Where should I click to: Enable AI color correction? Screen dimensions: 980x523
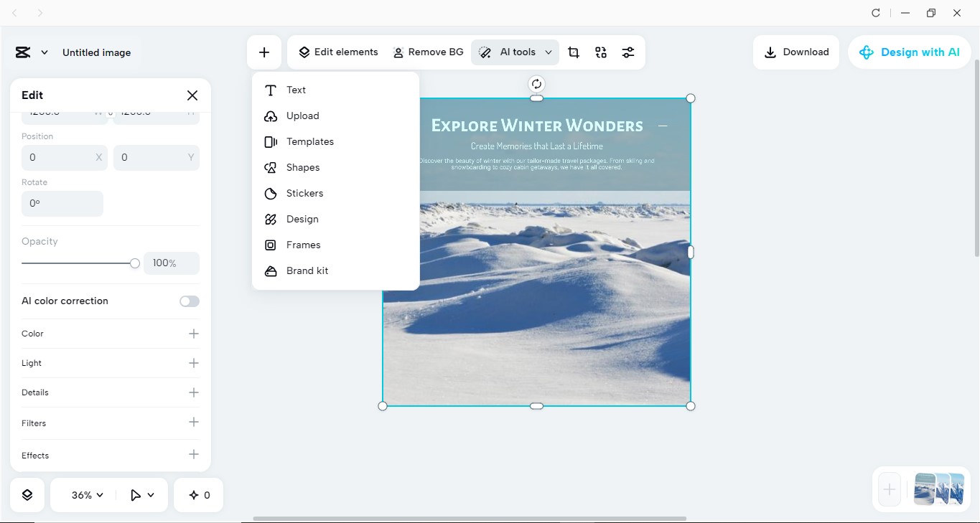point(189,301)
